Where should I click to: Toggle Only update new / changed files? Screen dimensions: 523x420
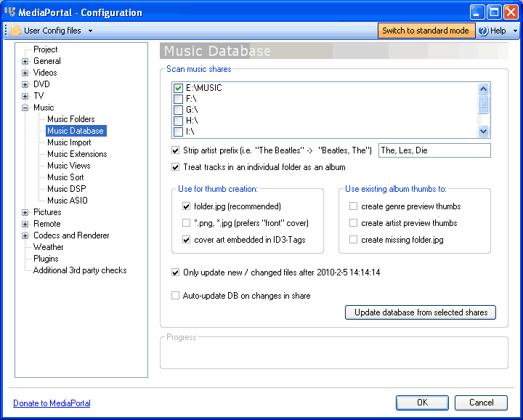point(176,272)
